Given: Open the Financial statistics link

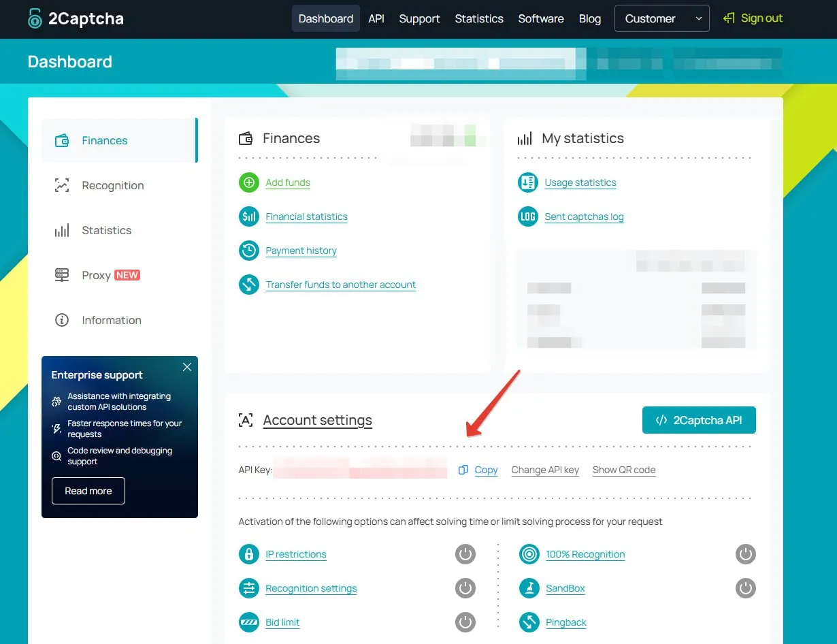Looking at the screenshot, I should point(307,216).
